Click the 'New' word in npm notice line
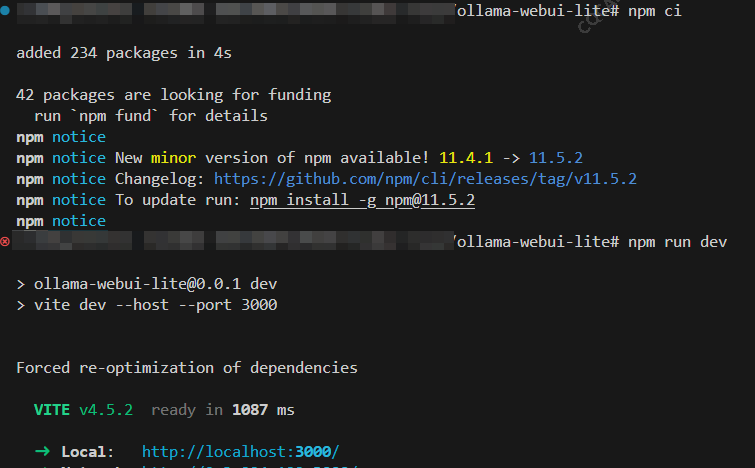This screenshot has width=755, height=468. tap(129, 158)
